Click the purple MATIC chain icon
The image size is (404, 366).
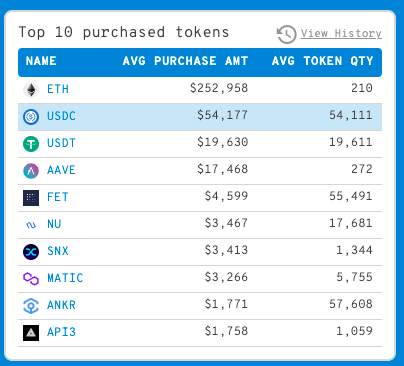coord(31,279)
